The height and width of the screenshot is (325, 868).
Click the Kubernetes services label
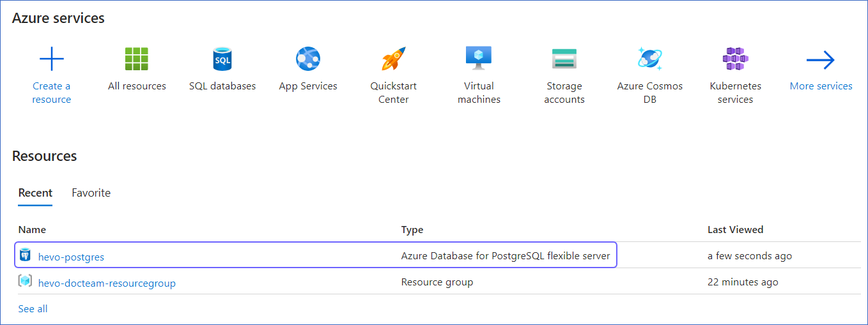click(x=735, y=93)
